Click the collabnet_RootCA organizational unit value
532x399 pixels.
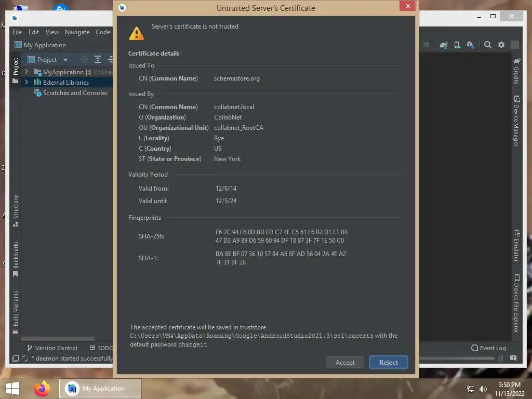[x=238, y=128]
